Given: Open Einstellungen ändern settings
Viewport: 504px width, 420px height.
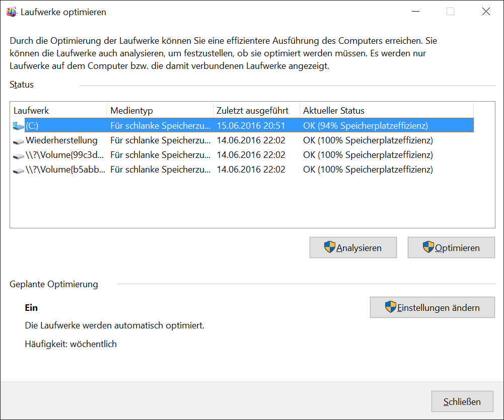Looking at the screenshot, I should [432, 307].
